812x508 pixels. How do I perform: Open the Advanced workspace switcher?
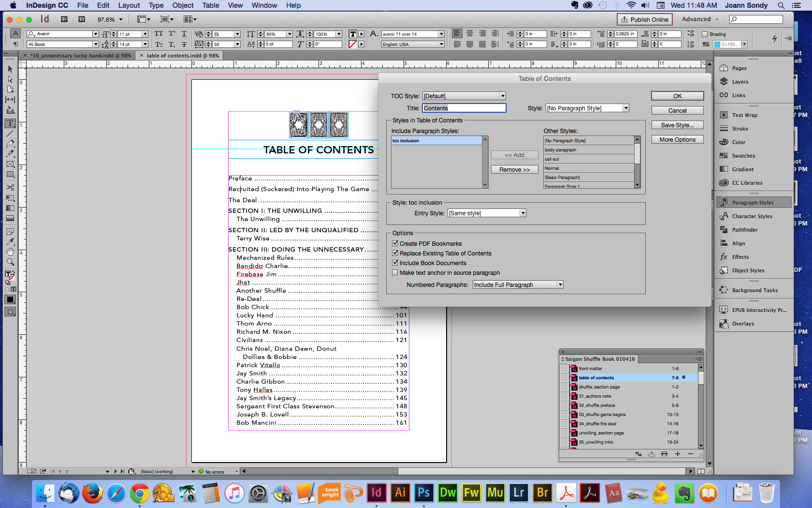coord(700,19)
